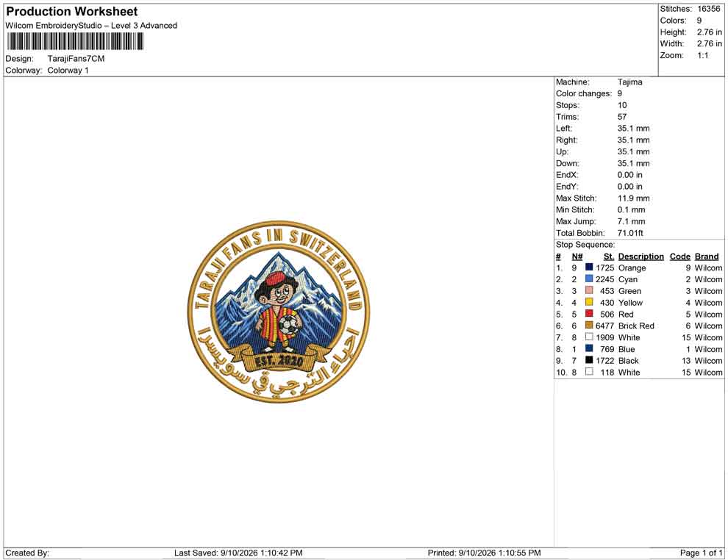Select the Black color swatch in row 9

589,360
